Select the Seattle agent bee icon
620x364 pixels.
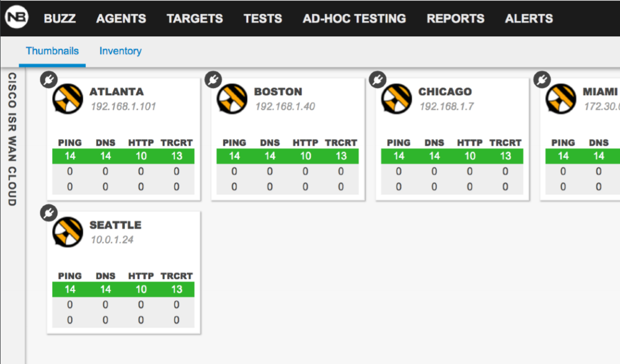[x=67, y=232]
